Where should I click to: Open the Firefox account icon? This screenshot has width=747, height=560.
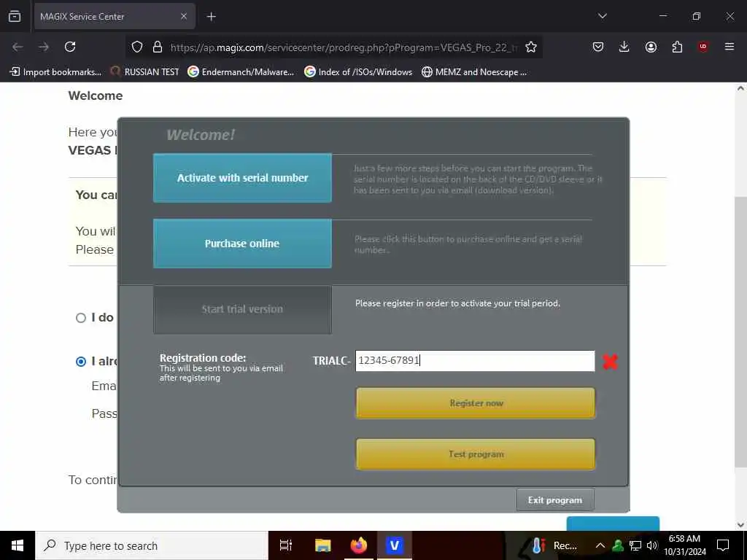coord(651,47)
